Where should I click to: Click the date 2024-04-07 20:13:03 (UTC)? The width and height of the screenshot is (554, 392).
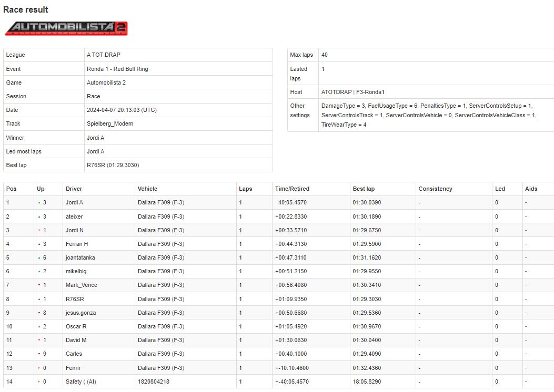122,110
